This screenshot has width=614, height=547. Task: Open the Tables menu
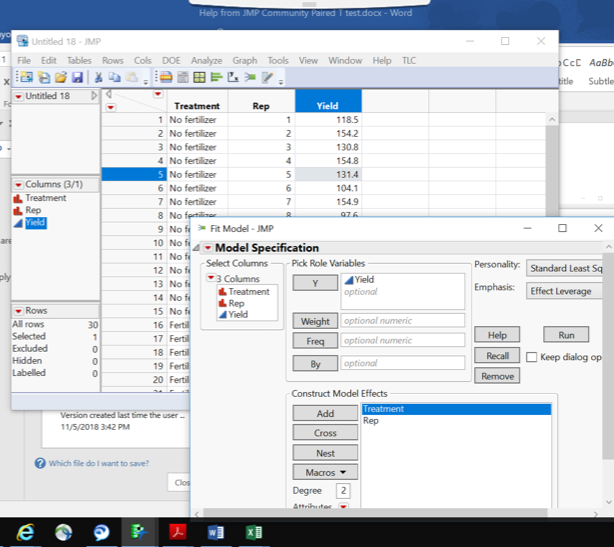(x=79, y=61)
